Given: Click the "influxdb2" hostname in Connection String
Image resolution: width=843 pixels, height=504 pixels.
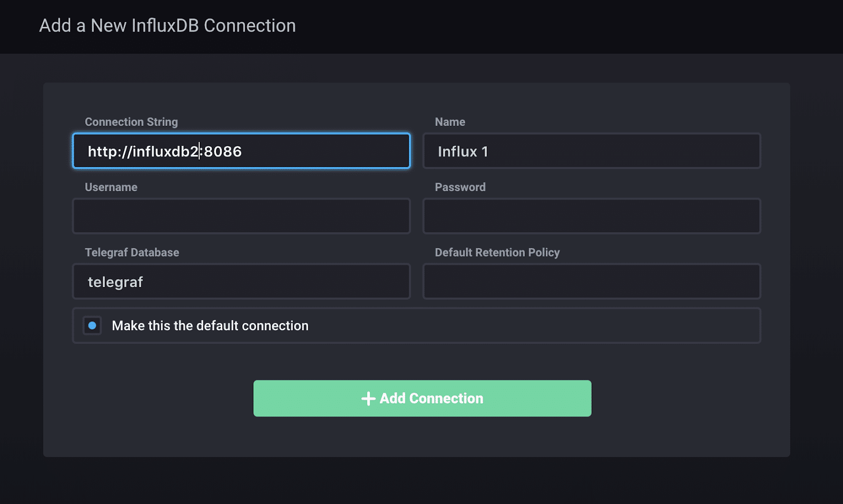Looking at the screenshot, I should coord(165,152).
